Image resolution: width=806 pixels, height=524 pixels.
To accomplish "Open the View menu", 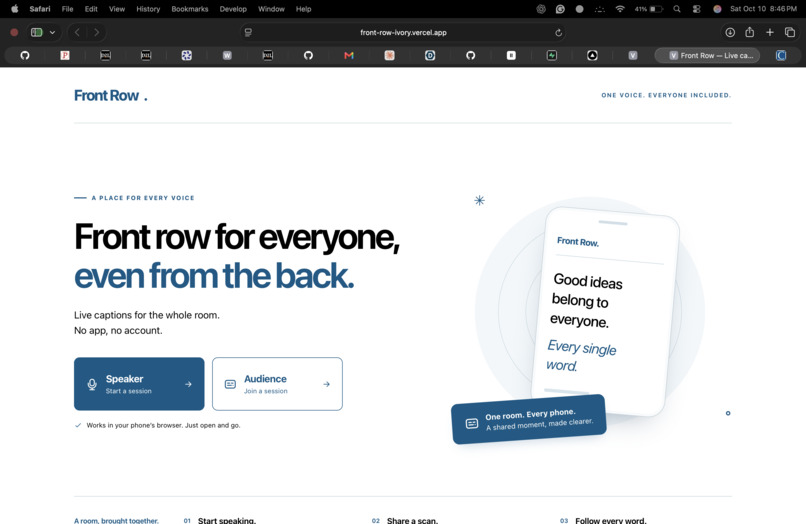I will tap(117, 9).
